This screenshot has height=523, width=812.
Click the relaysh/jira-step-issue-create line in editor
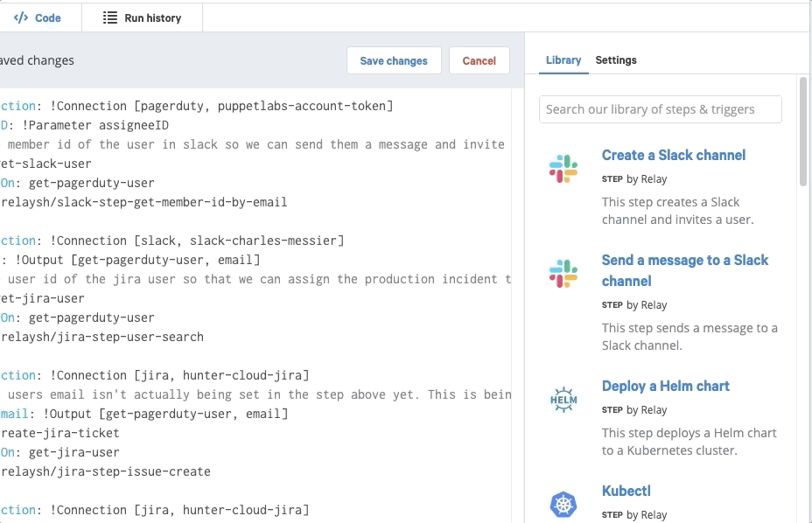click(105, 471)
